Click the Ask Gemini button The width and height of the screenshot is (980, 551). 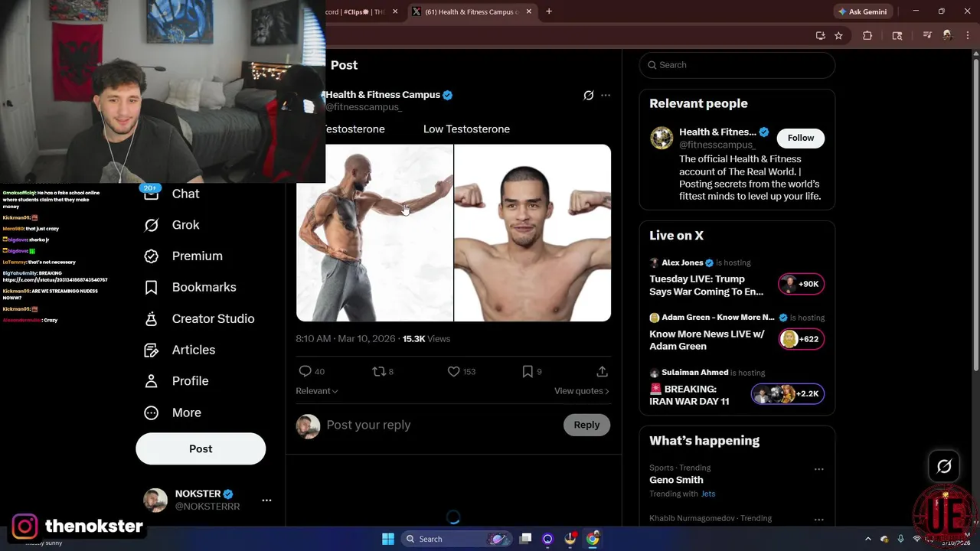(863, 11)
